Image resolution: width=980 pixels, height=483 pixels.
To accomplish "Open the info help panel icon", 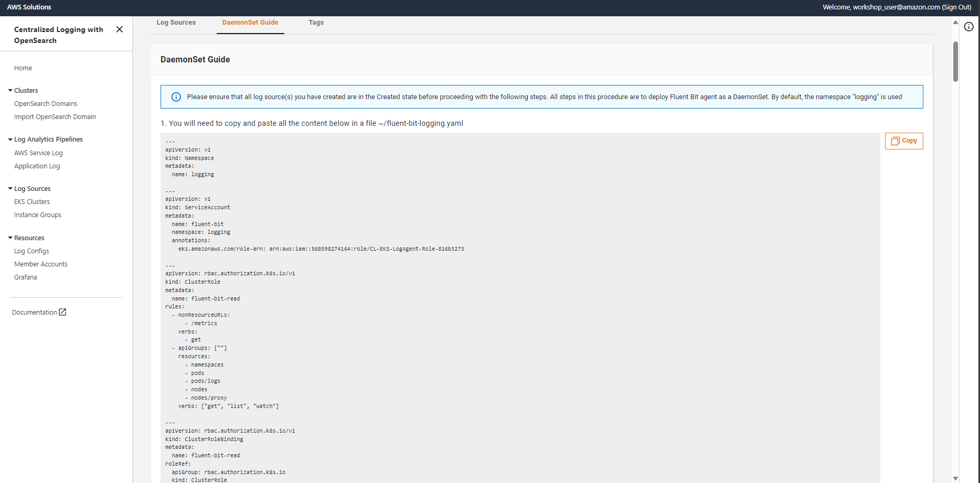I will pos(969,27).
